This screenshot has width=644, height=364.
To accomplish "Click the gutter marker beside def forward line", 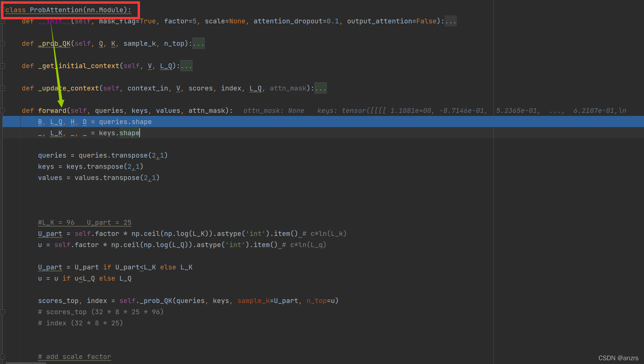I will (3, 110).
